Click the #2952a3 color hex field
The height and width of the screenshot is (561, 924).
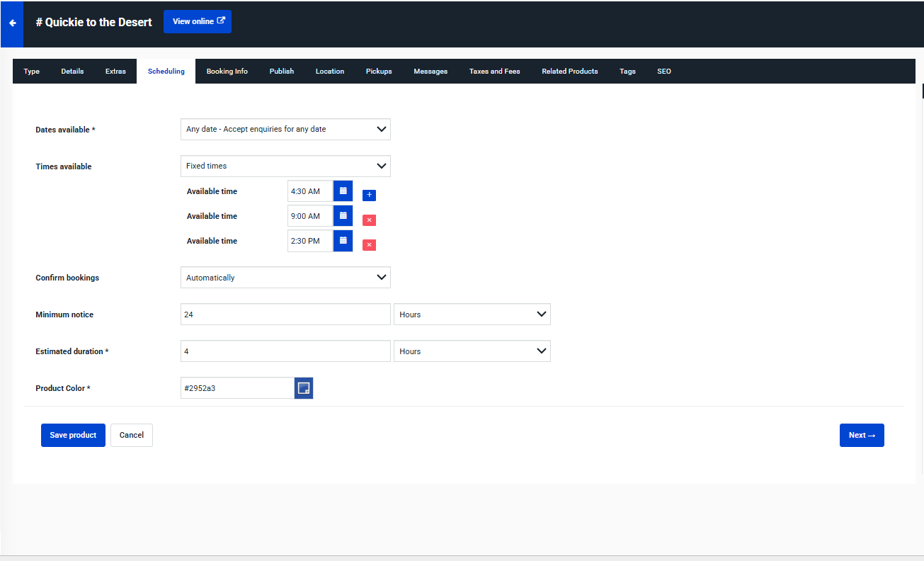click(x=237, y=388)
